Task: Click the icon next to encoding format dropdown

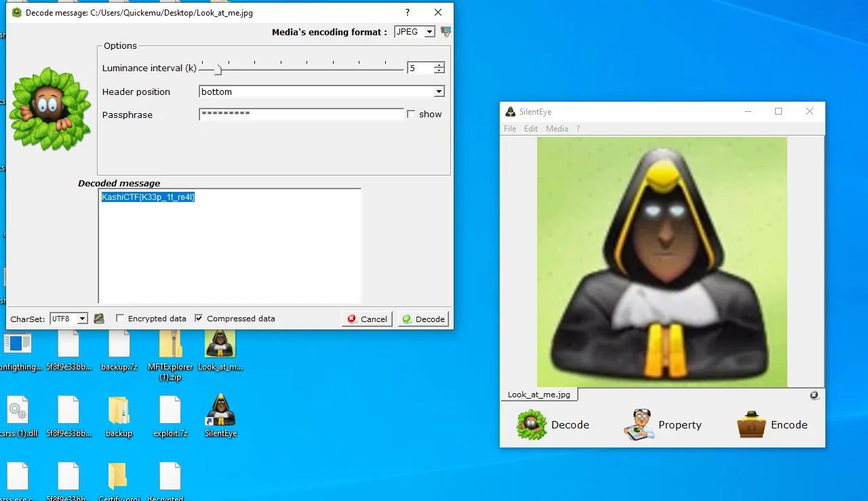Action: (x=446, y=32)
